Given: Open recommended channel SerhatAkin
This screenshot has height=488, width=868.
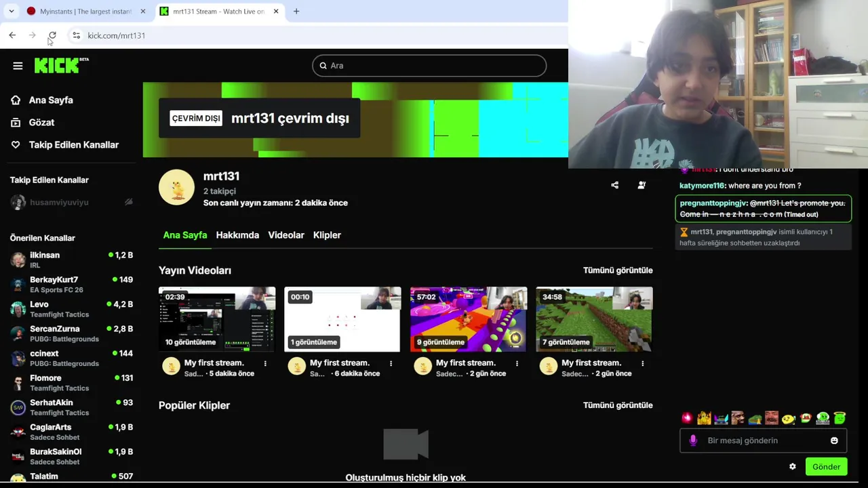Looking at the screenshot, I should tap(71, 407).
